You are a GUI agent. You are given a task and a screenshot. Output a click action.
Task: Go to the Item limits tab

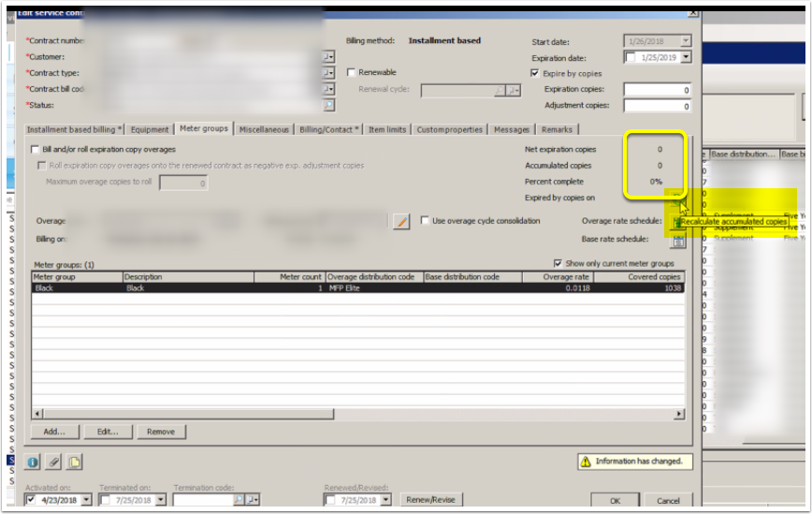pos(387,129)
